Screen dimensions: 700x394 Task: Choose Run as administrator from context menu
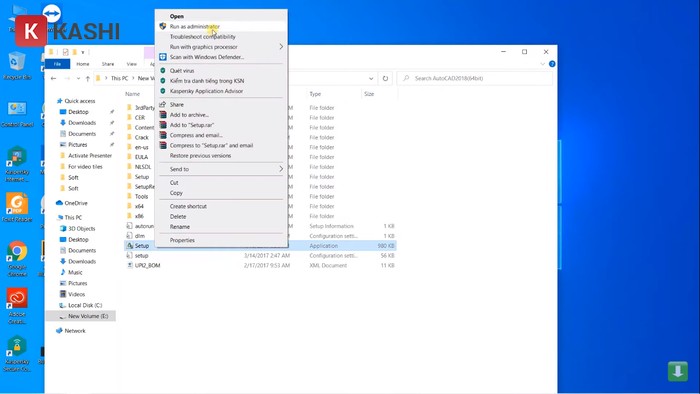(x=221, y=26)
